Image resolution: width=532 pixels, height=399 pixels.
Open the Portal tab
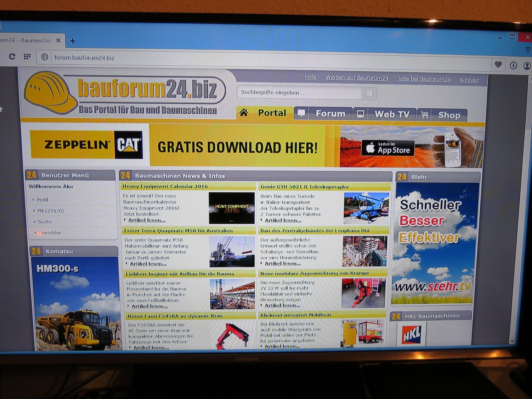pos(265,113)
